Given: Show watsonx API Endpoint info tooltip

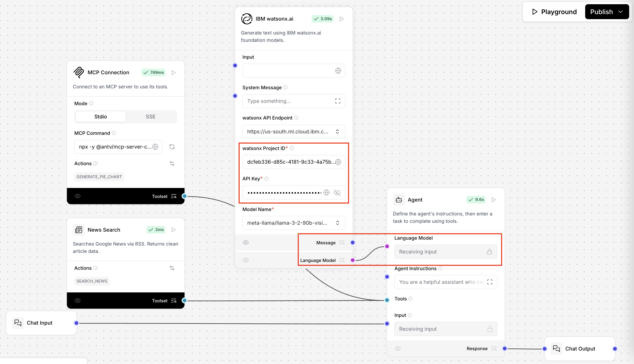Looking at the screenshot, I should tap(296, 118).
